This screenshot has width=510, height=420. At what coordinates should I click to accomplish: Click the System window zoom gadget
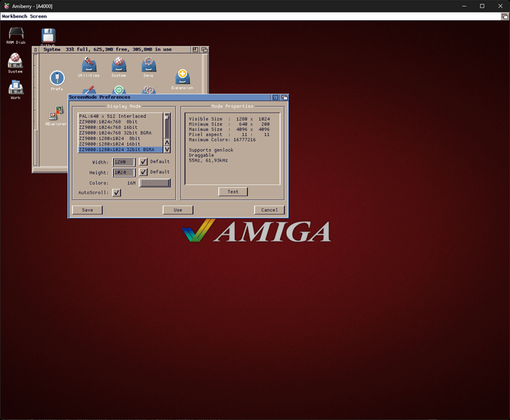(195, 50)
